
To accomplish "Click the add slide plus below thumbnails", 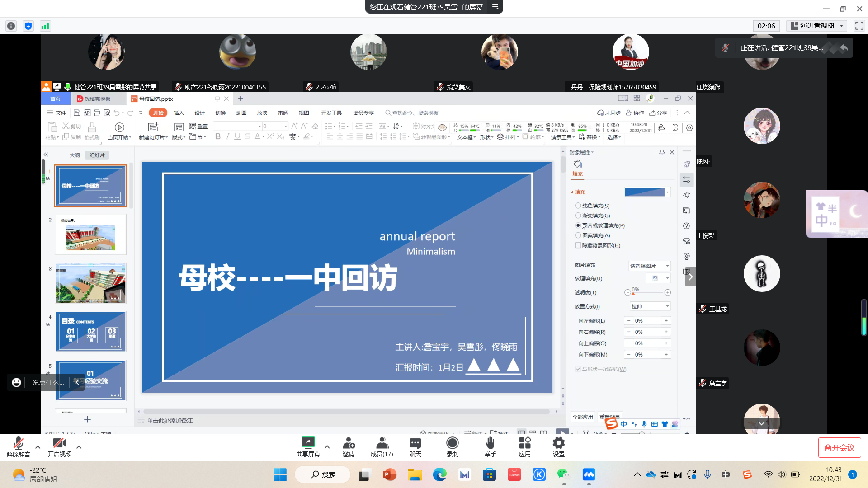I will 87,419.
